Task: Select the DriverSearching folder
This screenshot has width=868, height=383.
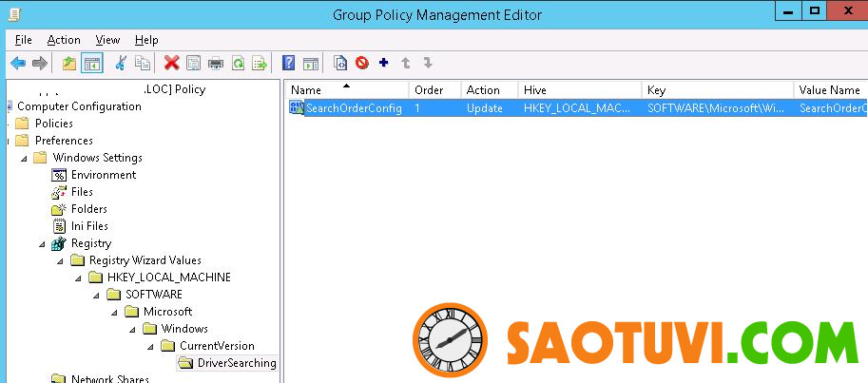Action: click(x=237, y=363)
